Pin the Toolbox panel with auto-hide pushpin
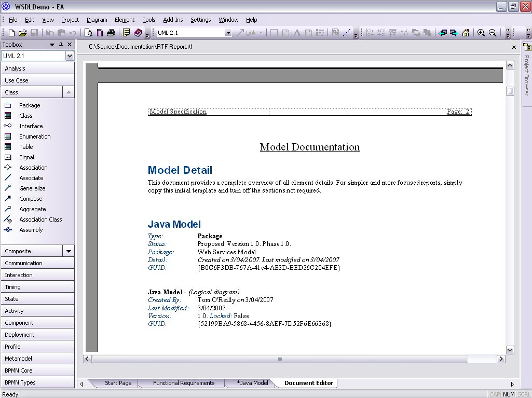The width and height of the screenshot is (532, 398). click(61, 45)
